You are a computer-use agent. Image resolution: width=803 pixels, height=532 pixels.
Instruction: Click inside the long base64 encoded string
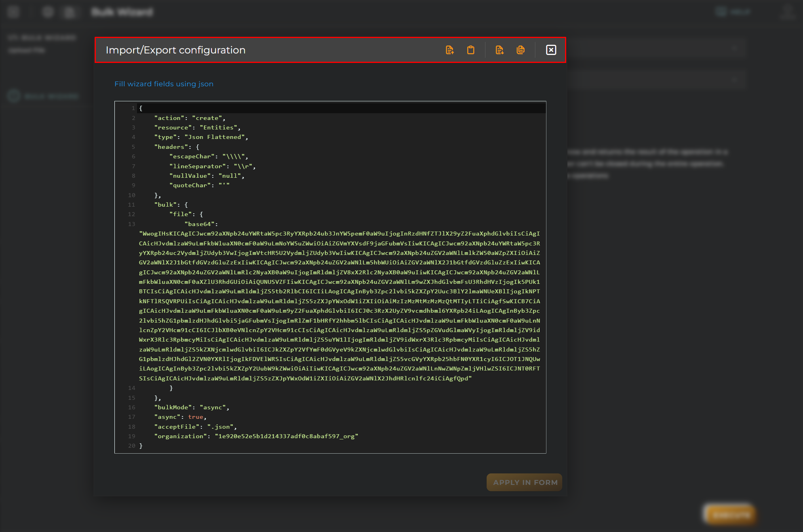coord(339,306)
